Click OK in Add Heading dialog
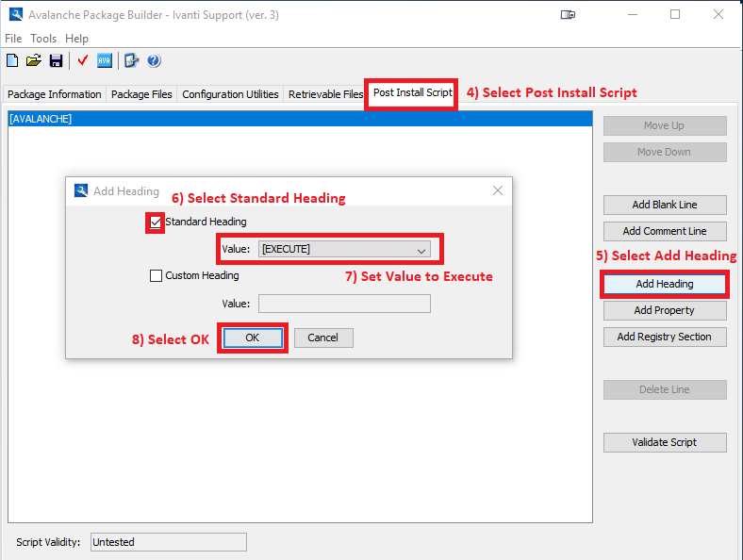This screenshot has height=560, width=743. coord(253,338)
